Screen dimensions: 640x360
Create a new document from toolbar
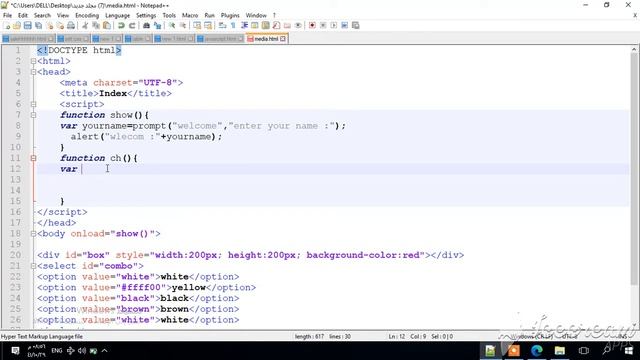coord(7,25)
